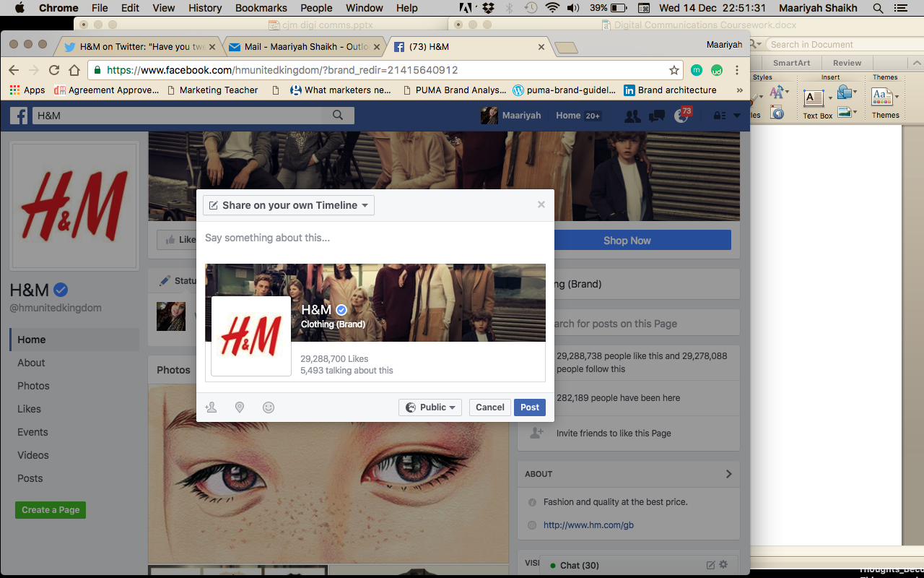Open the Chrome three-dot menu
This screenshot has width=924, height=578.
tap(737, 70)
